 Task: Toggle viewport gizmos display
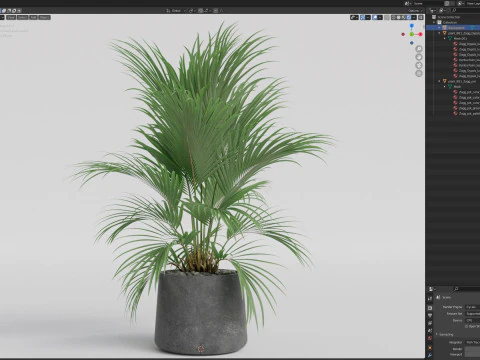(x=363, y=17)
